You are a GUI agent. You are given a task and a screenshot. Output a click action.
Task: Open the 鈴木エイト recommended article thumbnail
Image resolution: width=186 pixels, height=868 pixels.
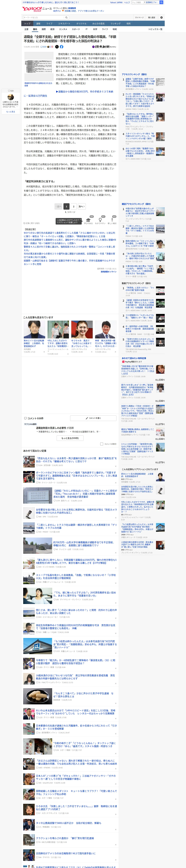[x=34, y=330]
